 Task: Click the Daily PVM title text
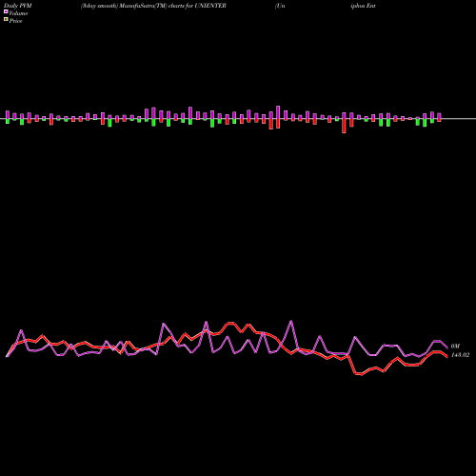(18, 6)
